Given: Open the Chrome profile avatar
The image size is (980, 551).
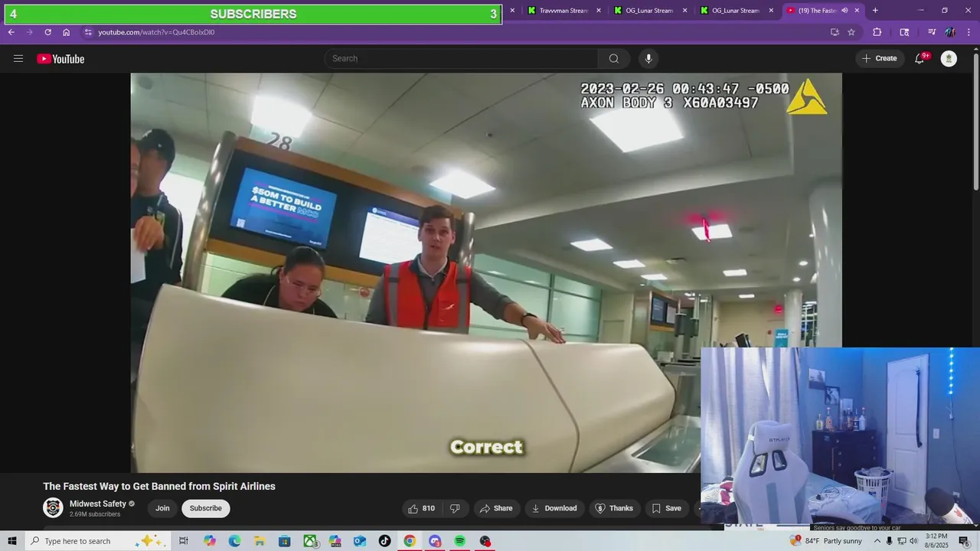Looking at the screenshot, I should pyautogui.click(x=950, y=32).
